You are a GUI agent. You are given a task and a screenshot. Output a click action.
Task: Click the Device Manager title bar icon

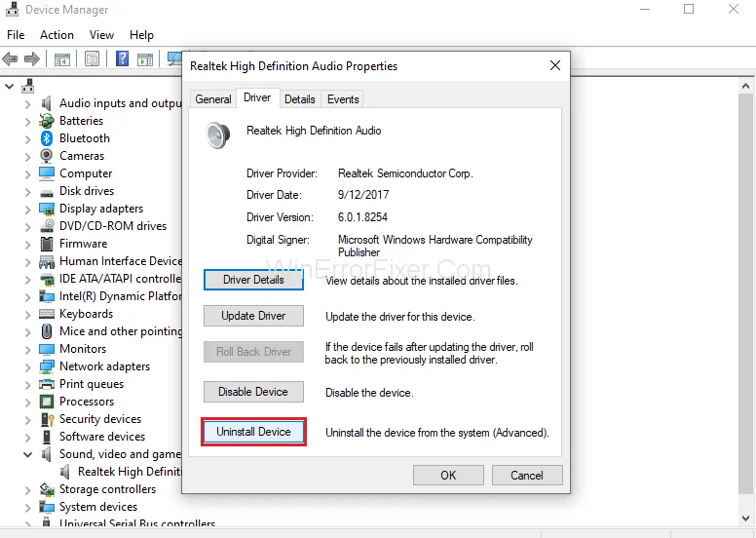point(12,9)
